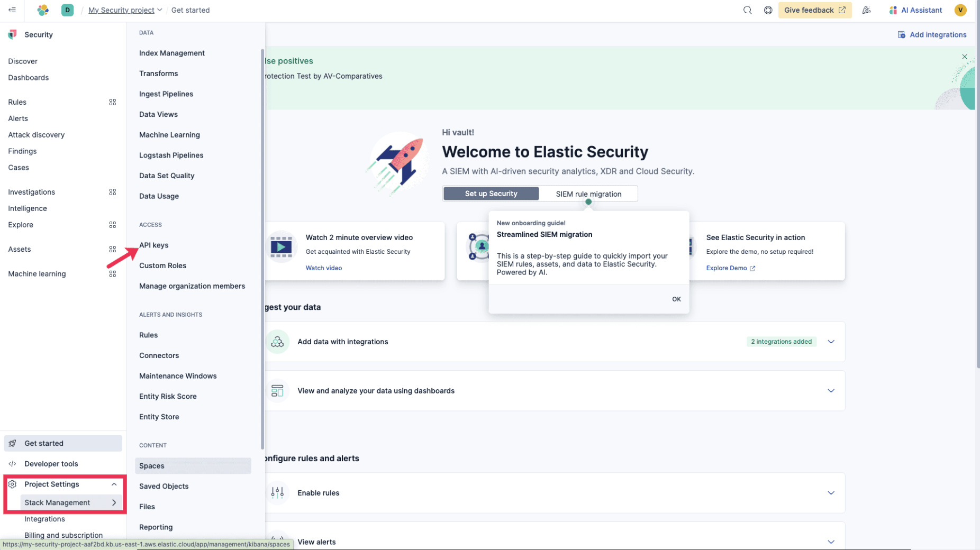Expand View alerts chevron
Viewport: 980px width, 550px height.
(x=831, y=542)
